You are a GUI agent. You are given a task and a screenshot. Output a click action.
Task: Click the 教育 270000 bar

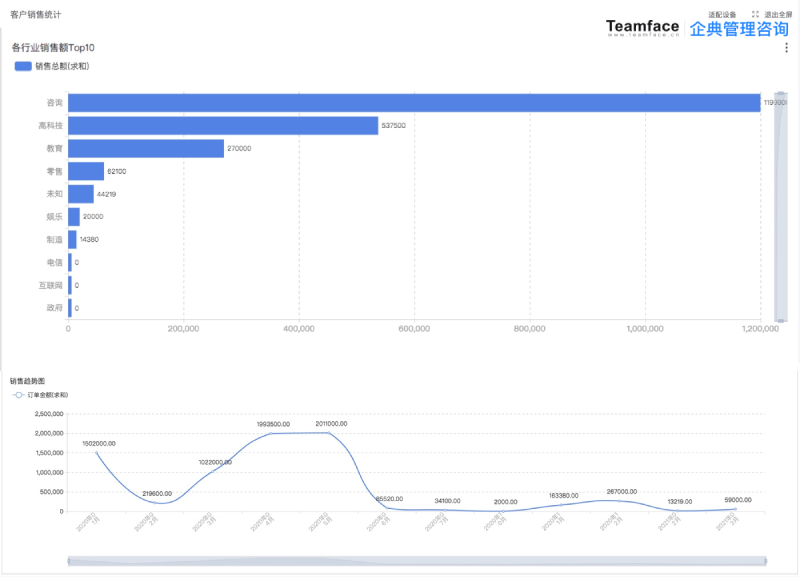pos(146,148)
